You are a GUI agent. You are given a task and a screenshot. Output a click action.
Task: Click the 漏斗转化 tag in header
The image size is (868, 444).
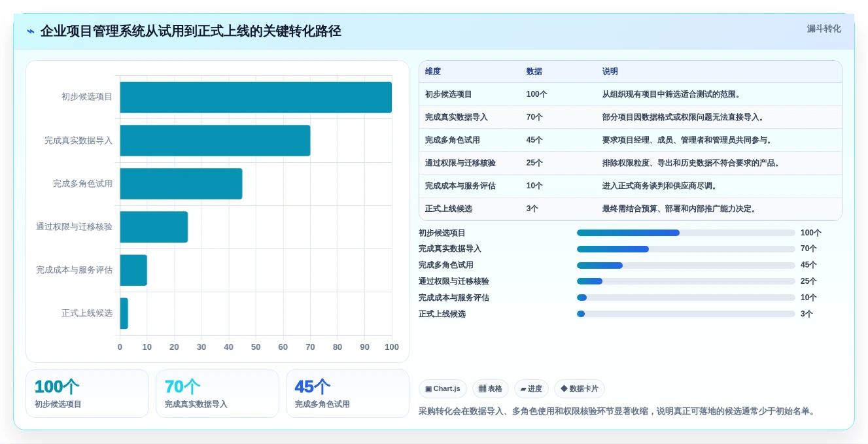[824, 29]
